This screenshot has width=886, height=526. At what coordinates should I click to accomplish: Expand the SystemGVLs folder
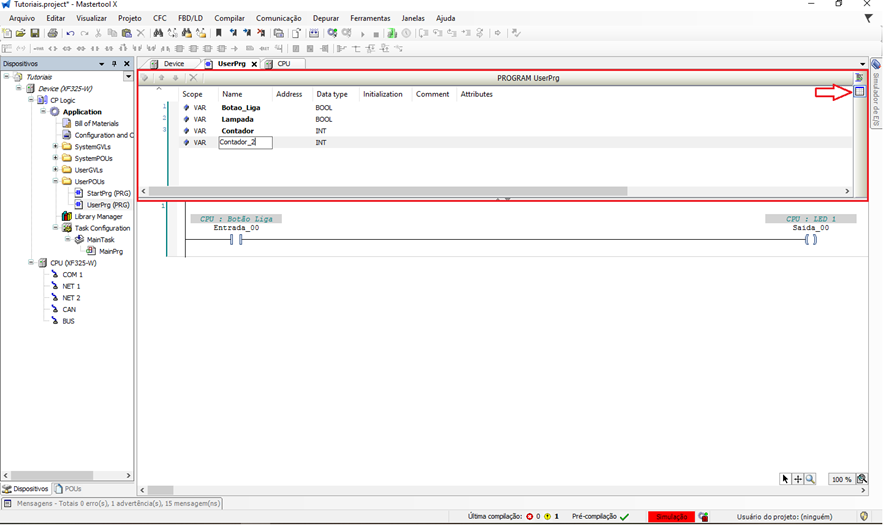click(x=55, y=147)
